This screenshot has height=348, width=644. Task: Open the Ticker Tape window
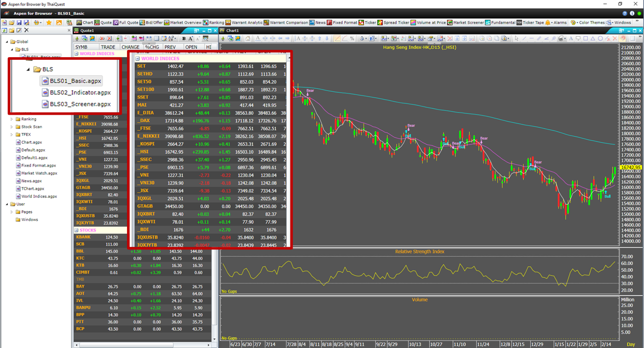[x=530, y=23]
